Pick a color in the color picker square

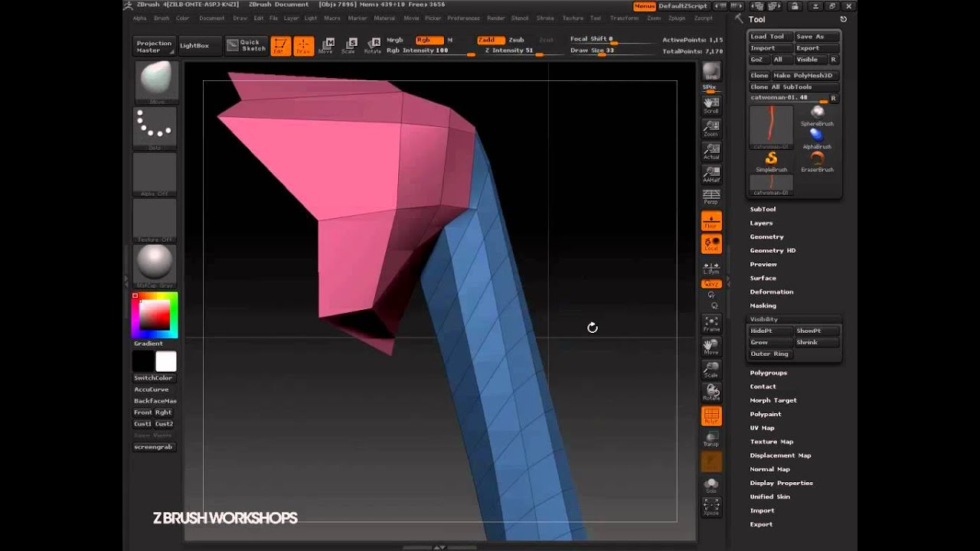pyautogui.click(x=156, y=315)
